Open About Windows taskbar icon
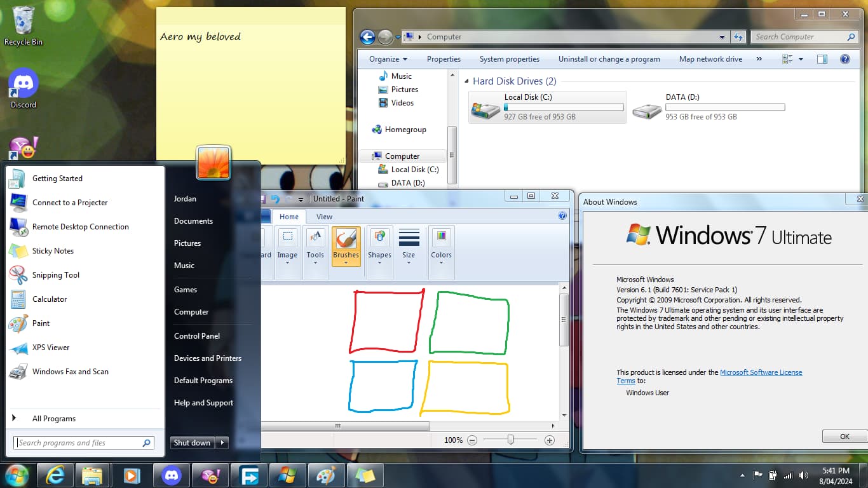The image size is (868, 488). pos(287,475)
